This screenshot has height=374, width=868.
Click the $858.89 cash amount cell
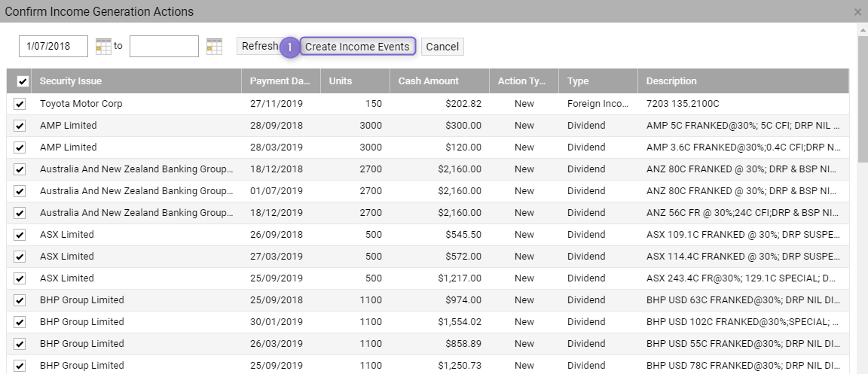(x=463, y=344)
